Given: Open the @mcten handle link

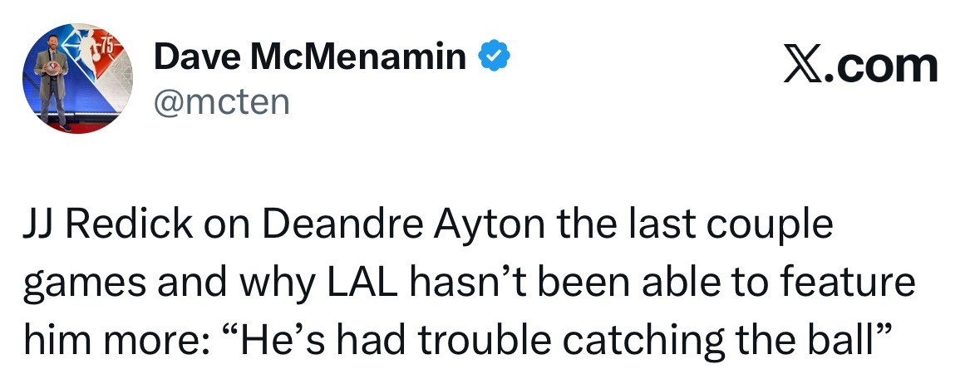Looking at the screenshot, I should click(x=221, y=102).
